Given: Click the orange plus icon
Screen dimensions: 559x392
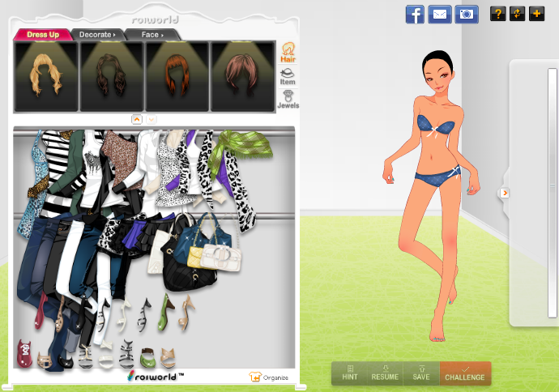Looking at the screenshot, I should pyautogui.click(x=536, y=14).
